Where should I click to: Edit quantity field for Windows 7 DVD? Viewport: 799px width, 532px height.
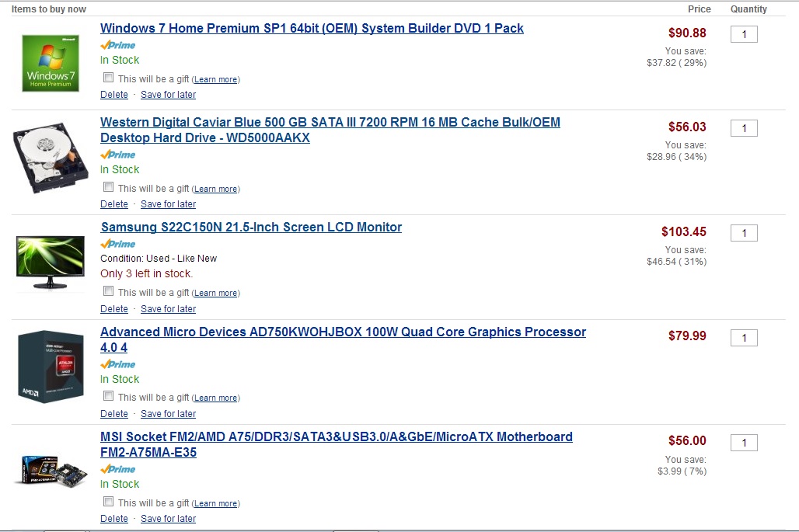744,34
